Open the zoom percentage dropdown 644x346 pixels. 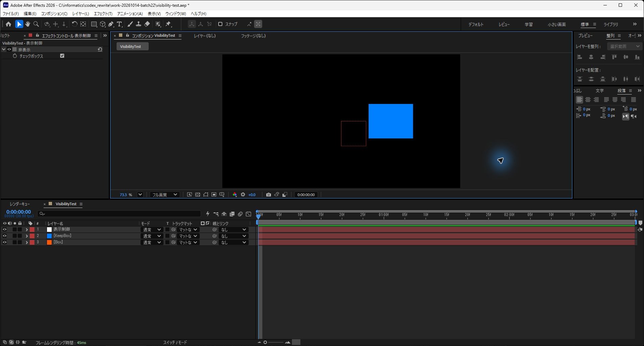pyautogui.click(x=140, y=195)
